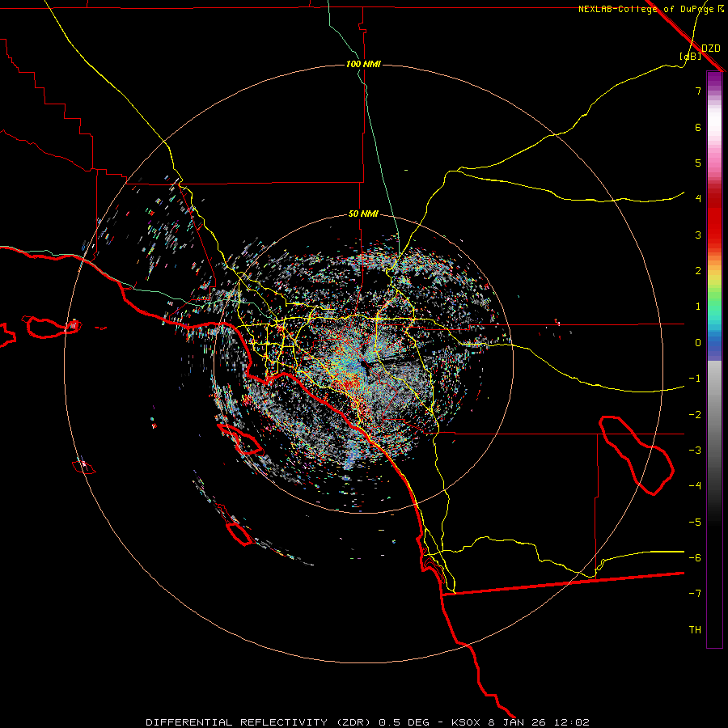Select the 1 value on the scale

tap(698, 307)
